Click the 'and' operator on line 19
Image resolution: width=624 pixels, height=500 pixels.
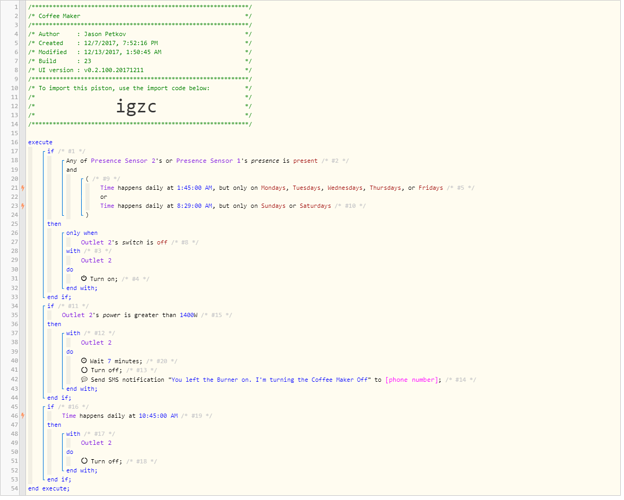click(72, 170)
